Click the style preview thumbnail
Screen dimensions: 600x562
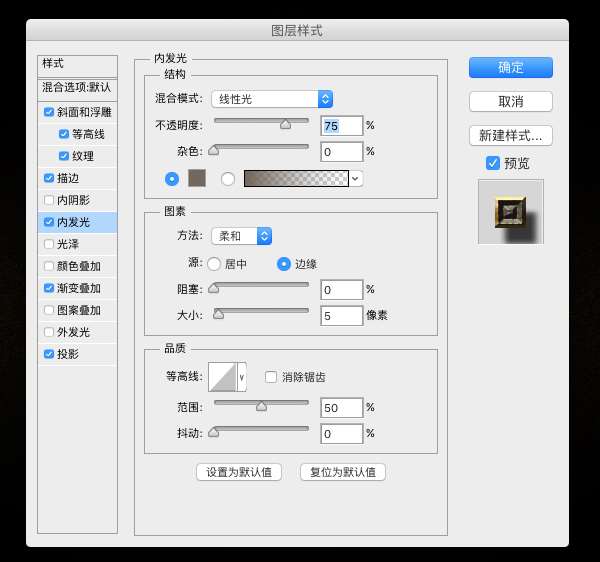pos(510,212)
